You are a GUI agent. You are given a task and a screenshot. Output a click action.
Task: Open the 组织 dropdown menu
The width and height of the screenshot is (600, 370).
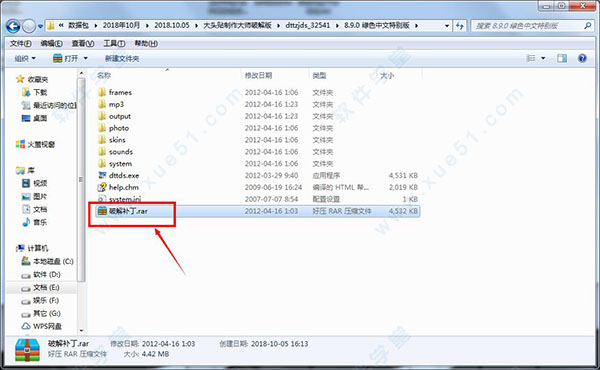pos(25,58)
